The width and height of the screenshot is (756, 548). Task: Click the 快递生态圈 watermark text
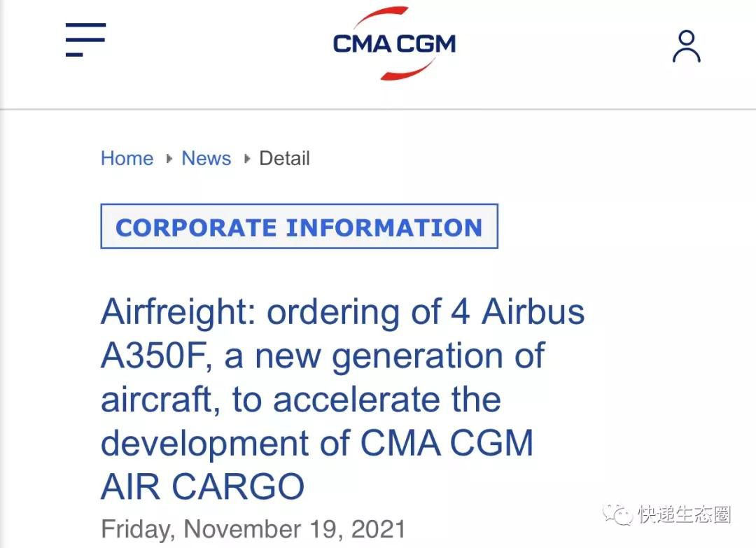685,514
